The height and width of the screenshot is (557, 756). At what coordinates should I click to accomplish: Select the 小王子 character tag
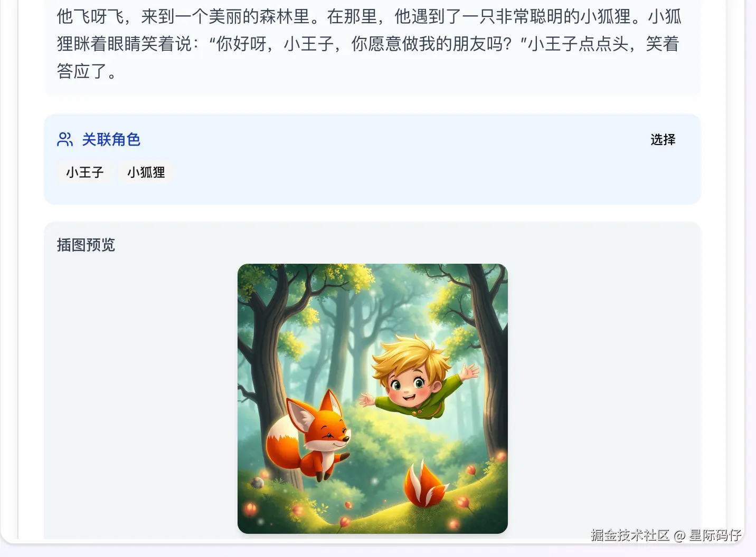[85, 172]
